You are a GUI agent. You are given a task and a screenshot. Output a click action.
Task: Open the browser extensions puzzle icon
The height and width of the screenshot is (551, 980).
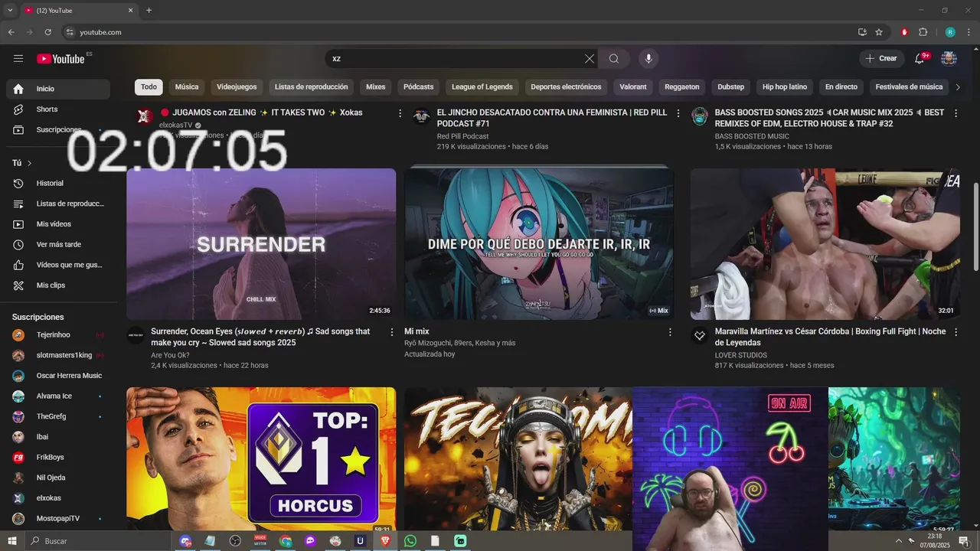point(923,32)
